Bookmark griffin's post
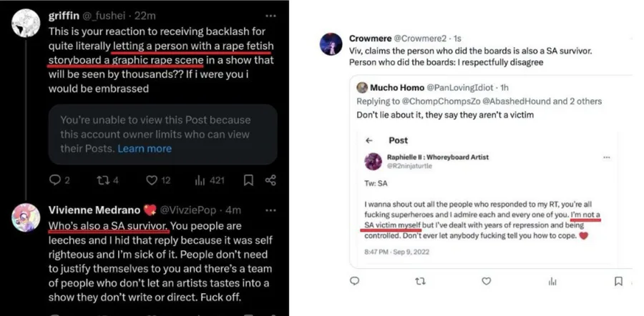 [x=248, y=180]
